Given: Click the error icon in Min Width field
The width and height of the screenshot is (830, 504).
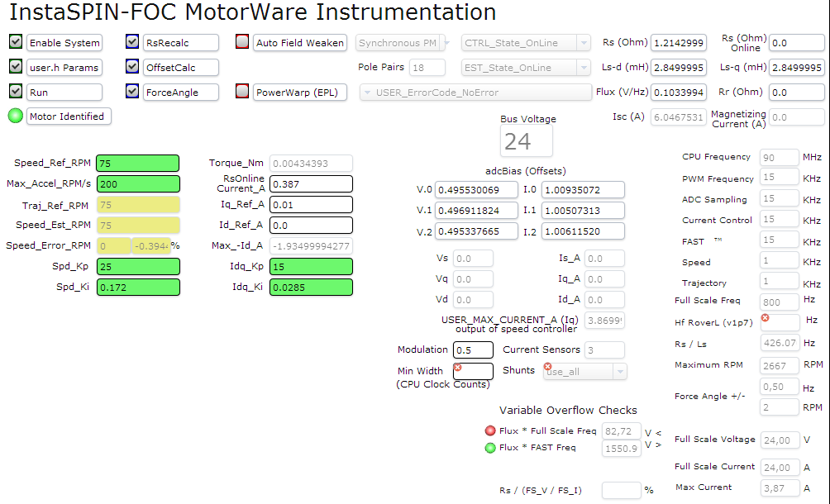Looking at the screenshot, I should (x=458, y=368).
